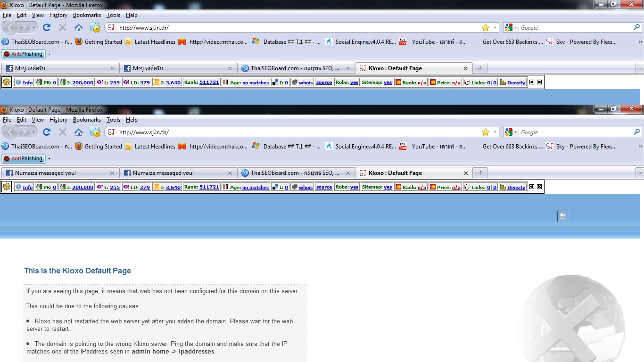Screen dimensions: 644x362
Task: Expand the AntiPhishing dropdown arrow in the lower window
Action: (49, 159)
